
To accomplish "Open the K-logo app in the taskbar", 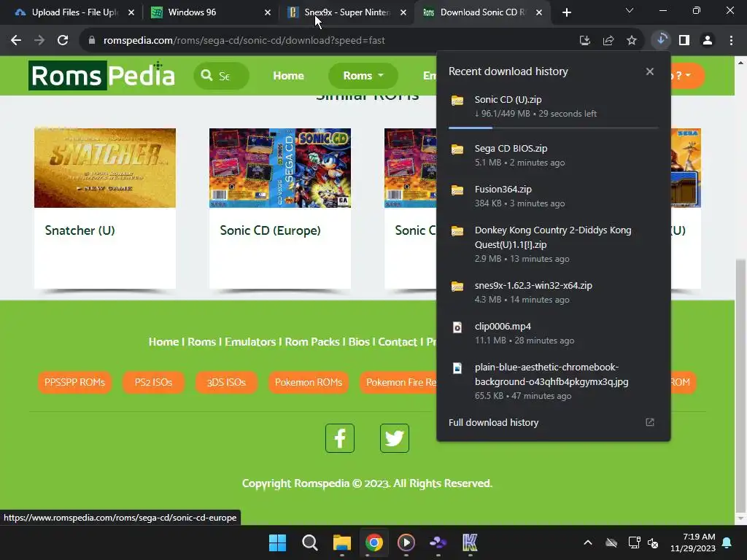I will tap(470, 542).
